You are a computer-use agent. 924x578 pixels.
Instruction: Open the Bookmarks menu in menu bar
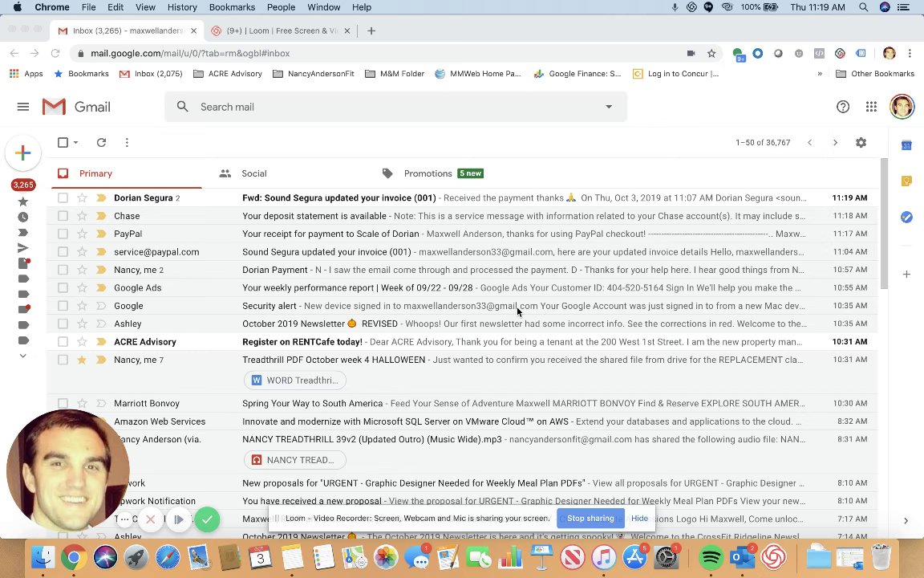click(x=232, y=7)
